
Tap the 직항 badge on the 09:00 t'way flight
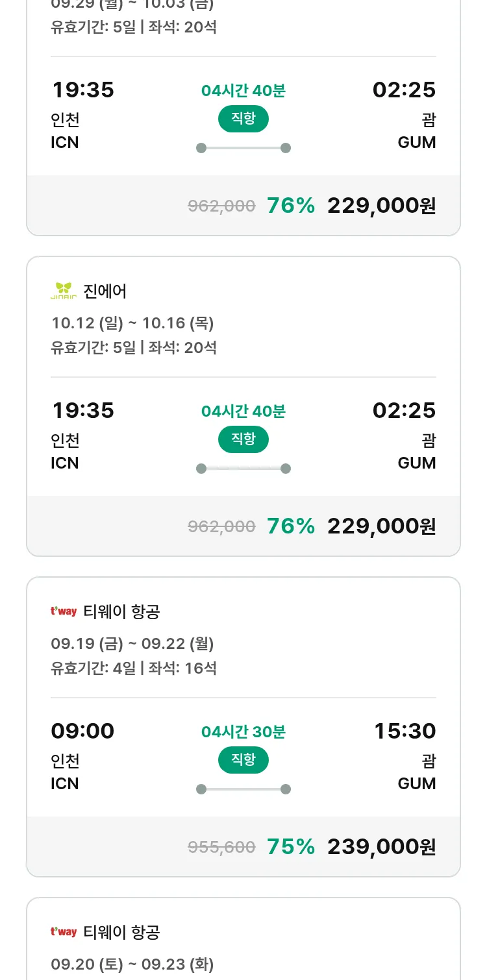tap(243, 760)
